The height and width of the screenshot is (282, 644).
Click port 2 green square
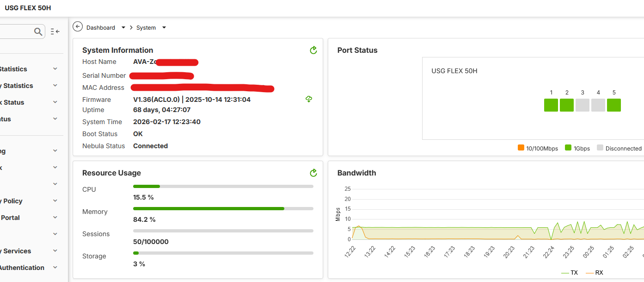(x=567, y=105)
